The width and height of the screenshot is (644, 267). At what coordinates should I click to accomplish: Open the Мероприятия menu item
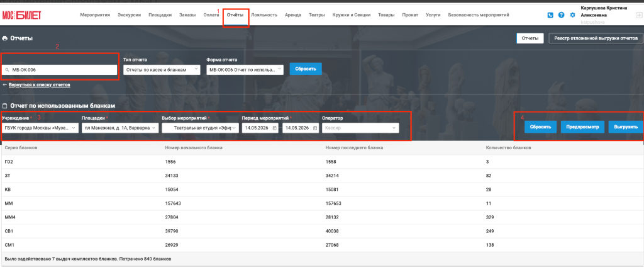(x=96, y=15)
